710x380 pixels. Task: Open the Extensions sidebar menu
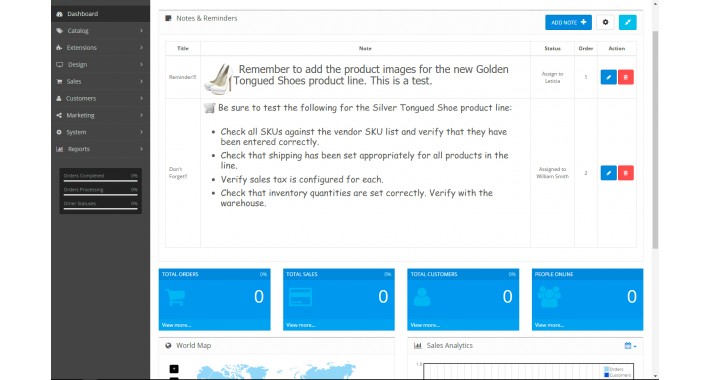click(100, 48)
